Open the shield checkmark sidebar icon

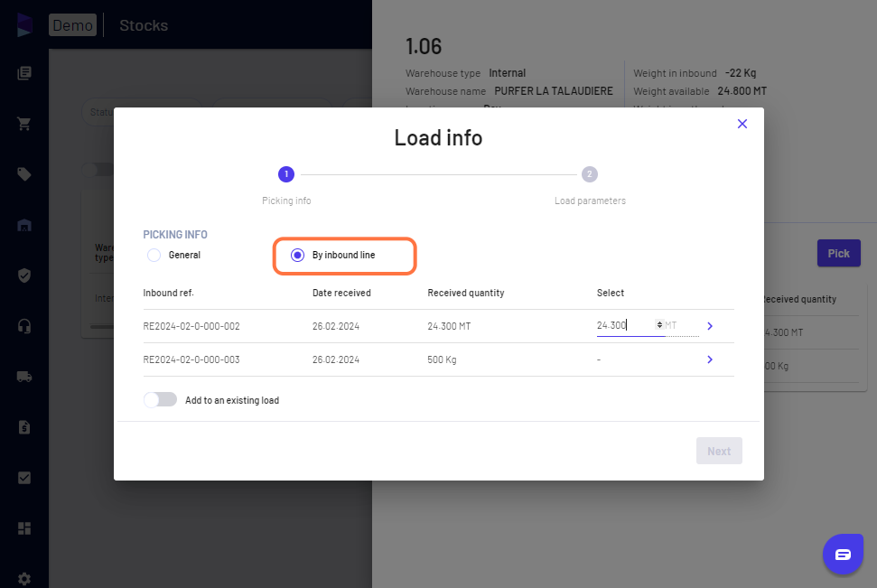24,275
